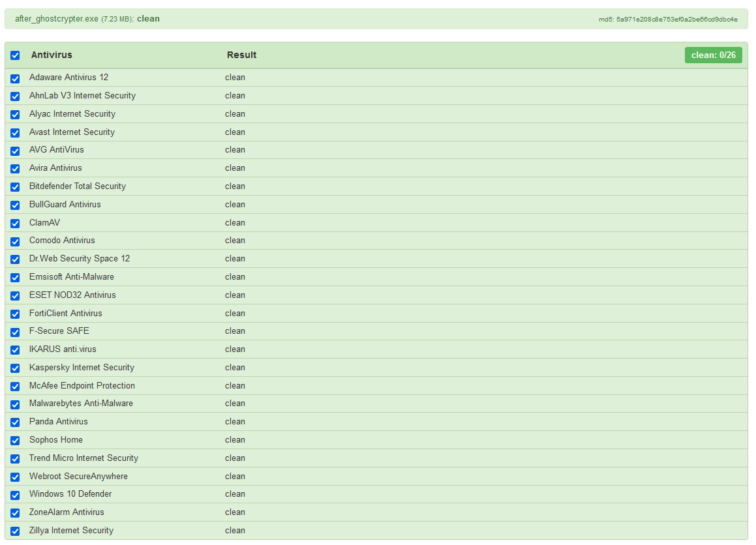The width and height of the screenshot is (756, 545).
Task: Select the "Kaspersky Internet Security" label
Action: (x=82, y=367)
